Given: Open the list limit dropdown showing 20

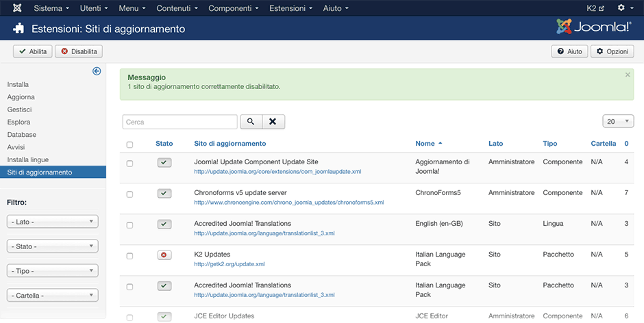Looking at the screenshot, I should click(618, 121).
